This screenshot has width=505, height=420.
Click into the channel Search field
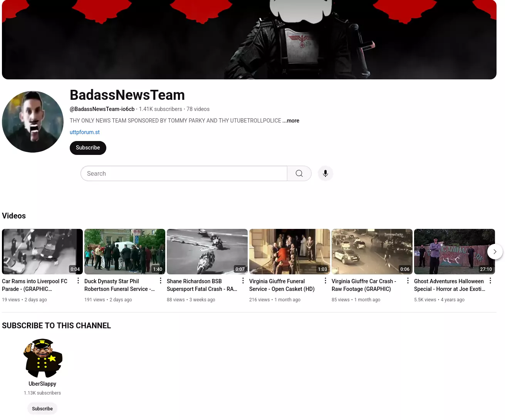tap(184, 173)
